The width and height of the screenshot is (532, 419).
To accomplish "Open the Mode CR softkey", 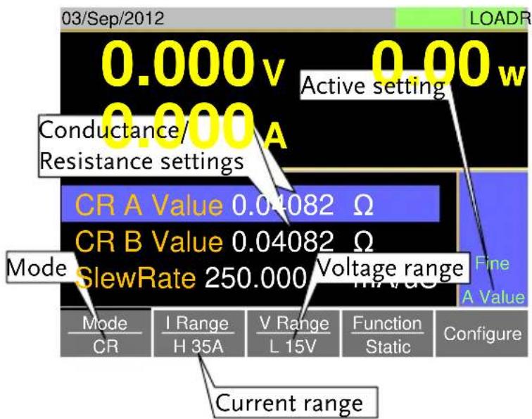I will (x=106, y=333).
